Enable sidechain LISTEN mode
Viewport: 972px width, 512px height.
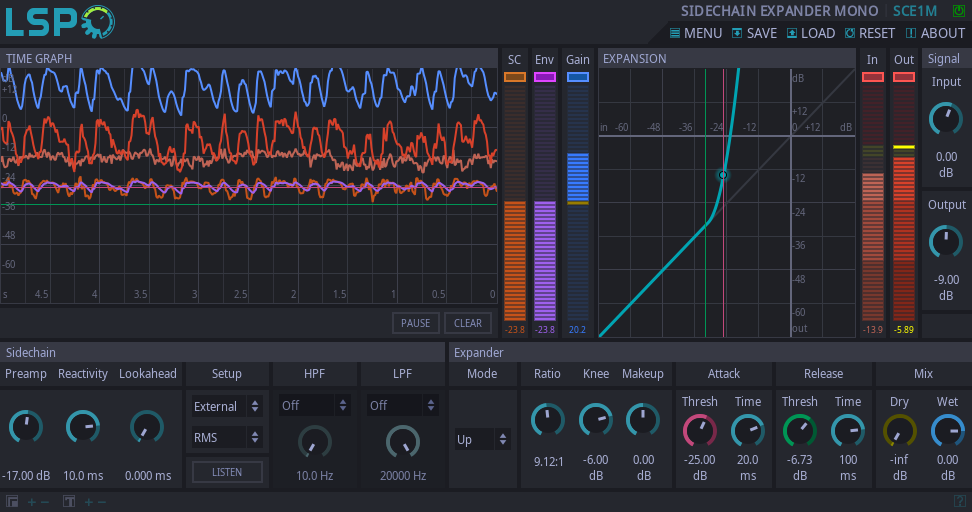pyautogui.click(x=227, y=472)
